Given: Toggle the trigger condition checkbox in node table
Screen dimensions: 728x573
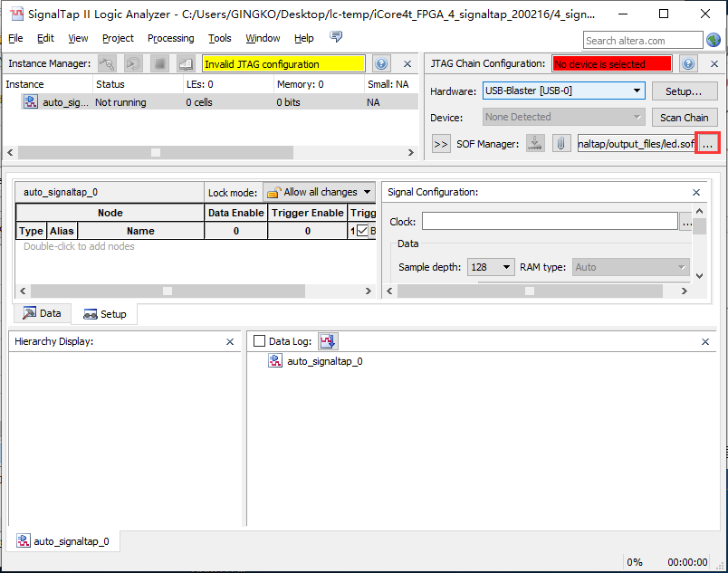Looking at the screenshot, I should coord(362,231).
